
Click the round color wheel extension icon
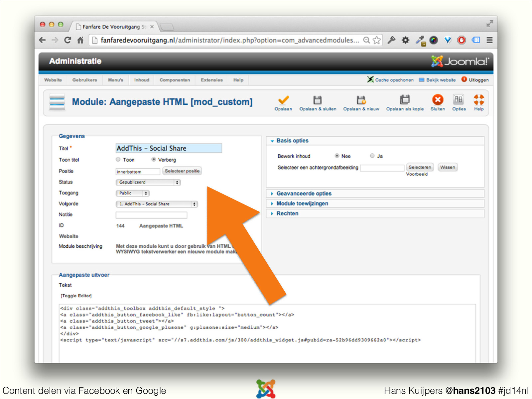pos(434,40)
